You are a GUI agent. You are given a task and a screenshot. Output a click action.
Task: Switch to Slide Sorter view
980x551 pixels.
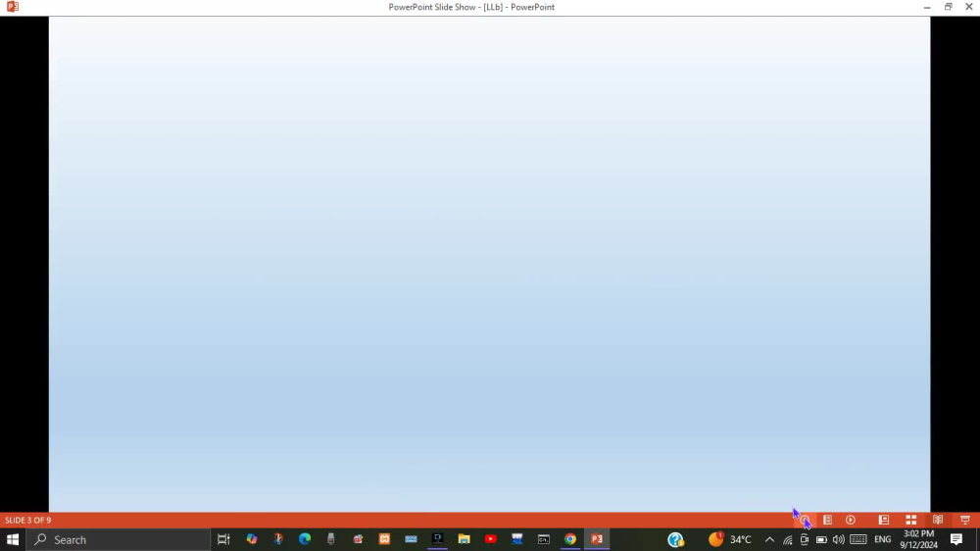tap(911, 520)
